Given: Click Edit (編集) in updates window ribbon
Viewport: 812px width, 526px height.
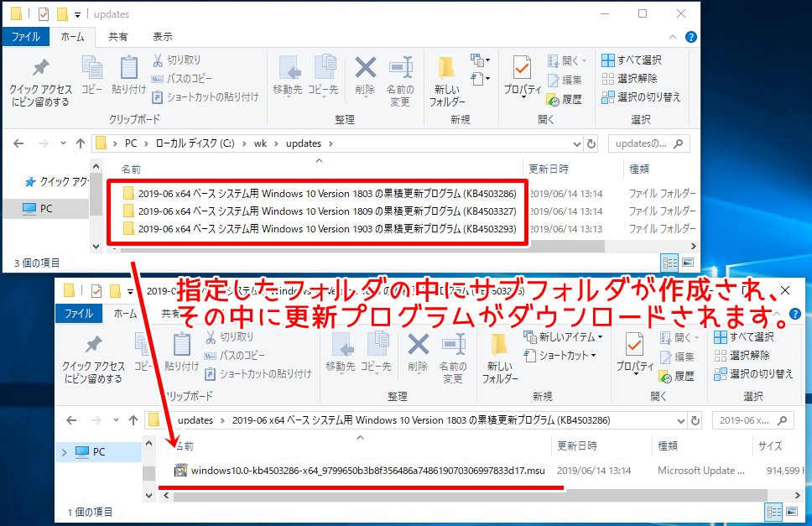Looking at the screenshot, I should pos(565,80).
